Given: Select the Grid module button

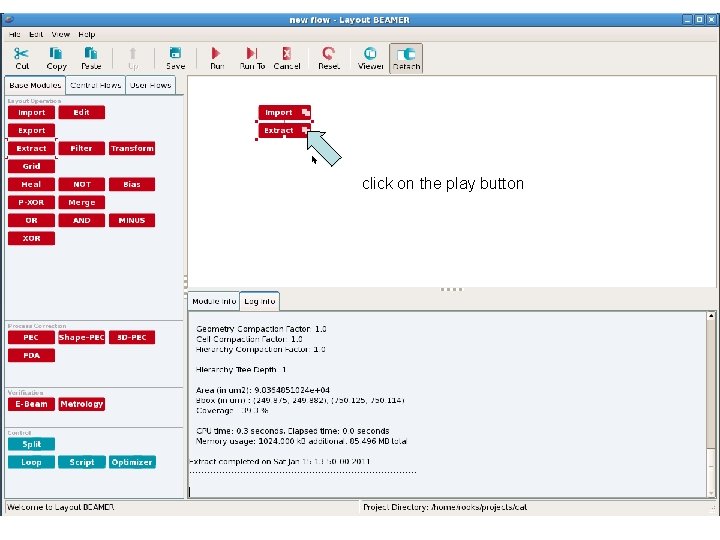Looking at the screenshot, I should 31,166.
